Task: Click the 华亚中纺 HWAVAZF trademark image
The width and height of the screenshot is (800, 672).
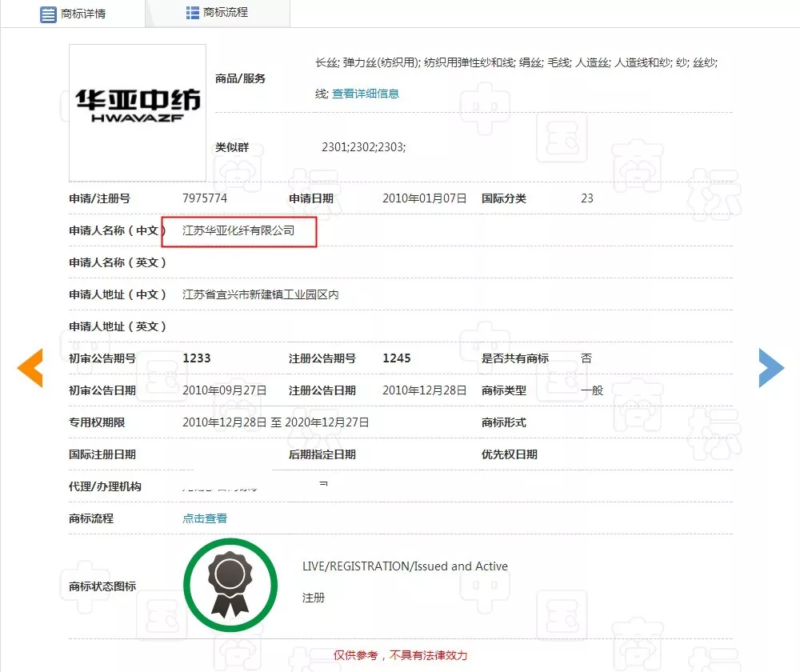Action: click(x=138, y=113)
